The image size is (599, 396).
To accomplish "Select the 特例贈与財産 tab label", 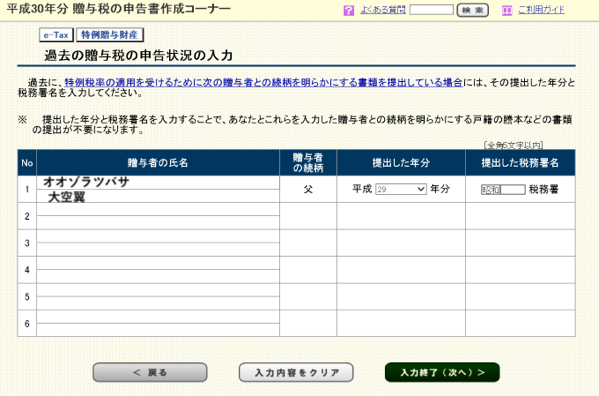I will (110, 35).
